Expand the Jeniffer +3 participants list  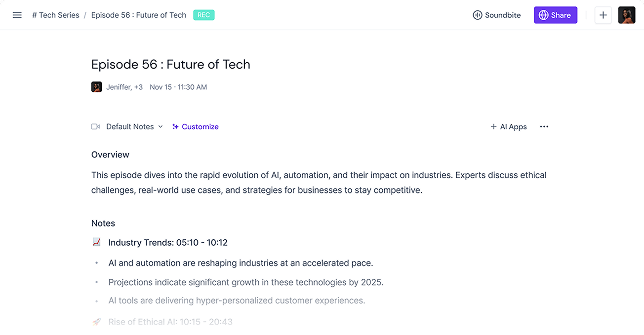tap(124, 87)
